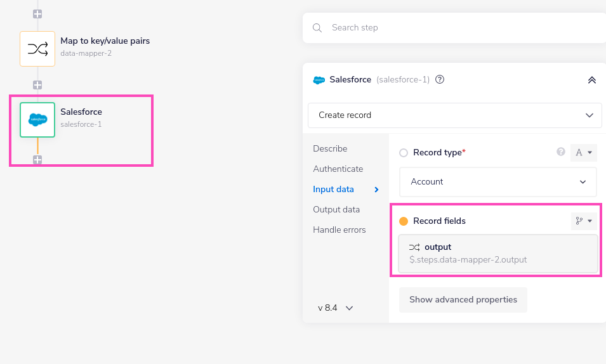The height and width of the screenshot is (364, 606).
Task: Toggle the orange Record fields indicator
Action: coord(404,221)
